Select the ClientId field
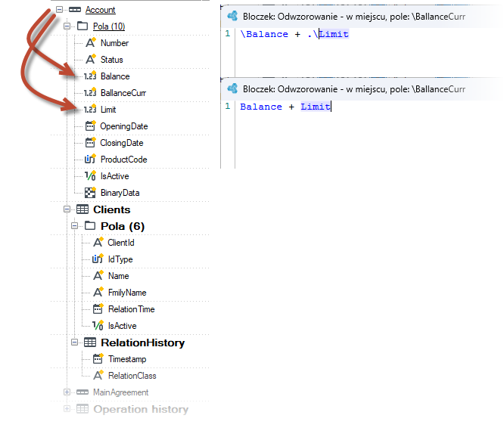The height and width of the screenshot is (434, 504). (x=121, y=243)
